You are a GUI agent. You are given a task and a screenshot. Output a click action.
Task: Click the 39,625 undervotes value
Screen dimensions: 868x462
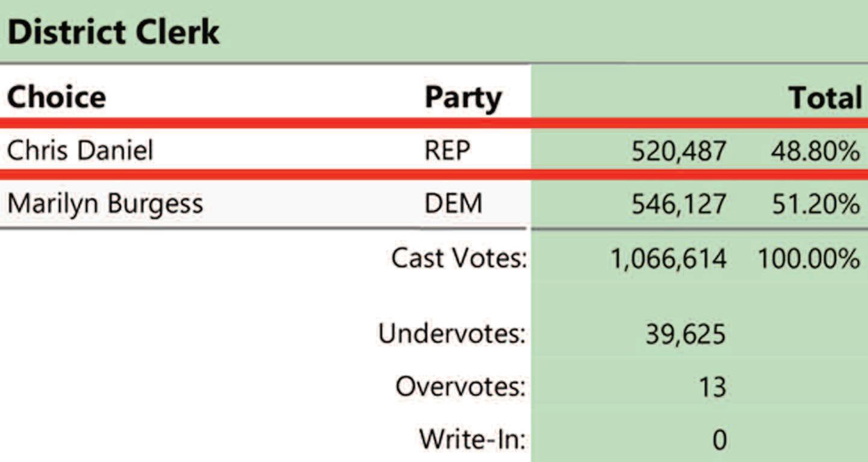(x=686, y=334)
